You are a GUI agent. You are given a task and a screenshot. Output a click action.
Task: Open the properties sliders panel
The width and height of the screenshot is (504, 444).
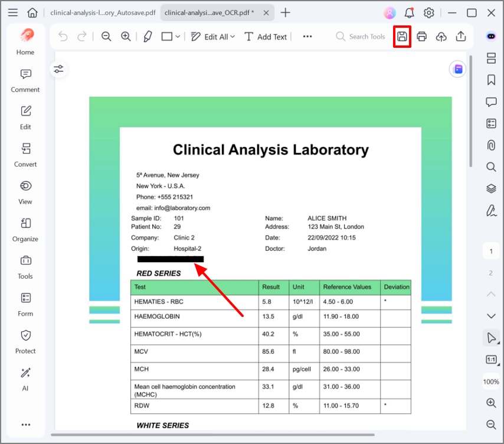coord(58,69)
